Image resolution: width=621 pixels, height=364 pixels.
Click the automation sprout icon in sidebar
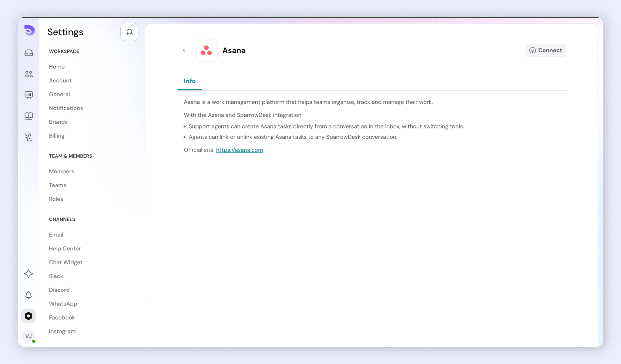tap(29, 137)
